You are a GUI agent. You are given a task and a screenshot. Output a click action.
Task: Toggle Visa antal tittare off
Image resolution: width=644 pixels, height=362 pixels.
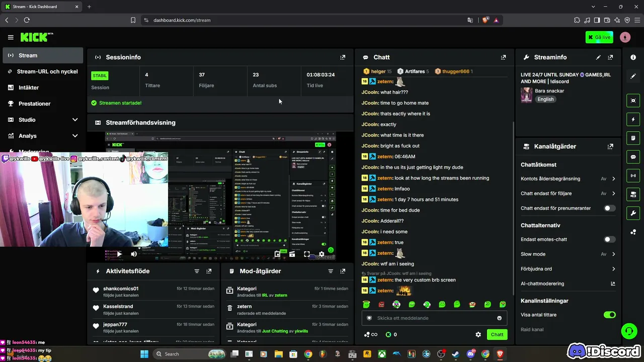pos(609,315)
